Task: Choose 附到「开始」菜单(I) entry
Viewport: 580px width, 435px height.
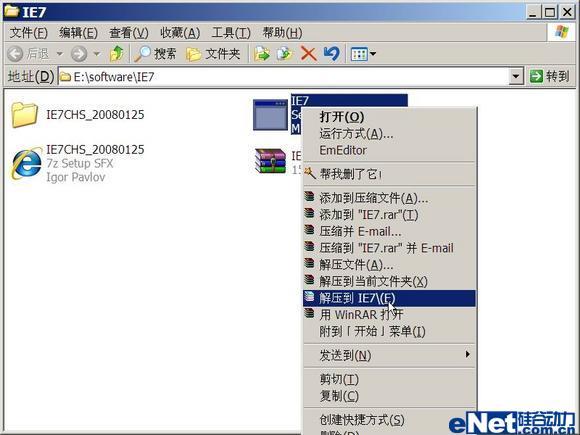Action: 389,331
